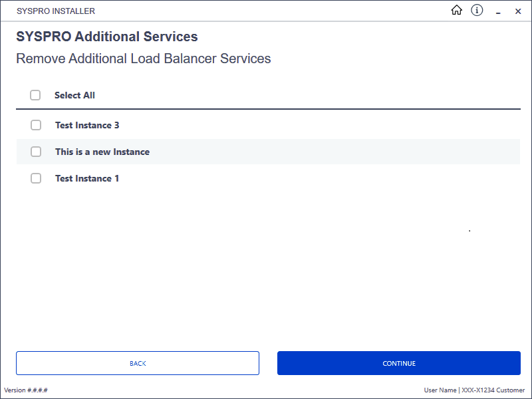Close the SYSPRO Installer window
This screenshot has height=399, width=532.
tap(518, 11)
